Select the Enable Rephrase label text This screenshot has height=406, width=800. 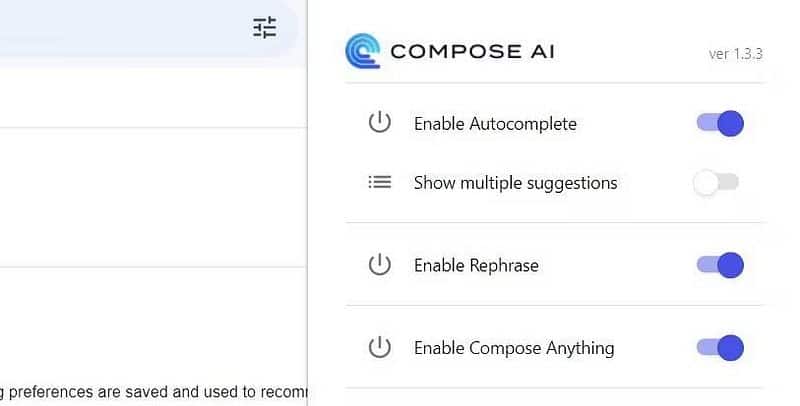[x=476, y=266]
